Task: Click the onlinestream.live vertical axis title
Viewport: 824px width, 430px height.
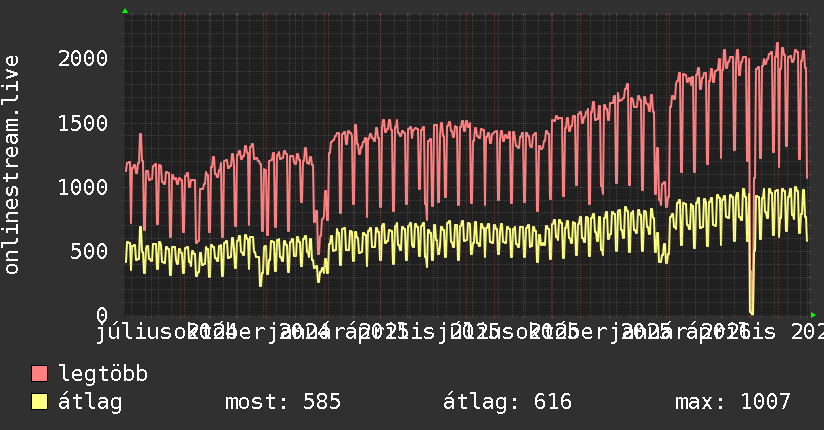Action: click(x=11, y=165)
